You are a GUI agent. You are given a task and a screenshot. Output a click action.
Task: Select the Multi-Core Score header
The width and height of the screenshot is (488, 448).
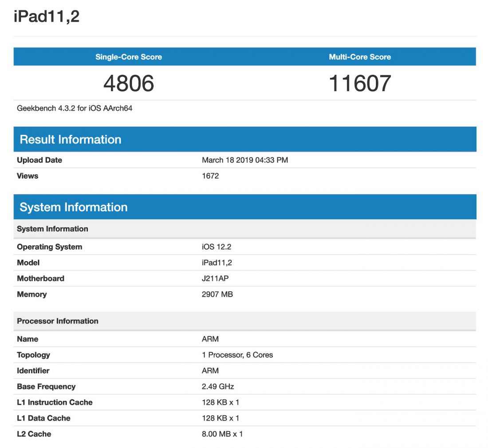pos(359,57)
